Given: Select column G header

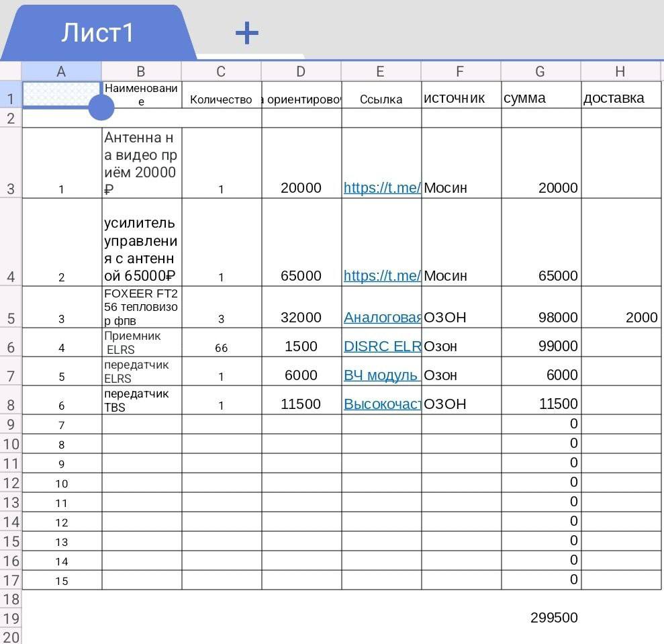Looking at the screenshot, I should [x=541, y=71].
